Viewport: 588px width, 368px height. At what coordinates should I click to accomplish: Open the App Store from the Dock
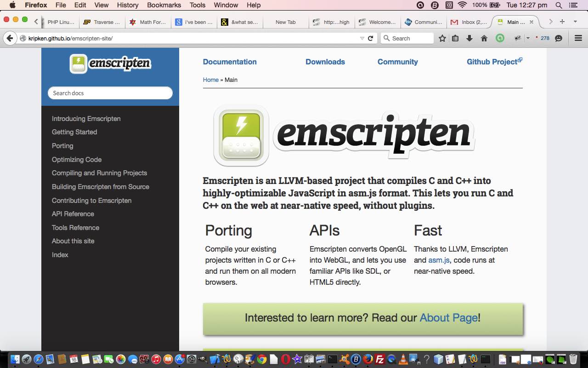(x=180, y=359)
